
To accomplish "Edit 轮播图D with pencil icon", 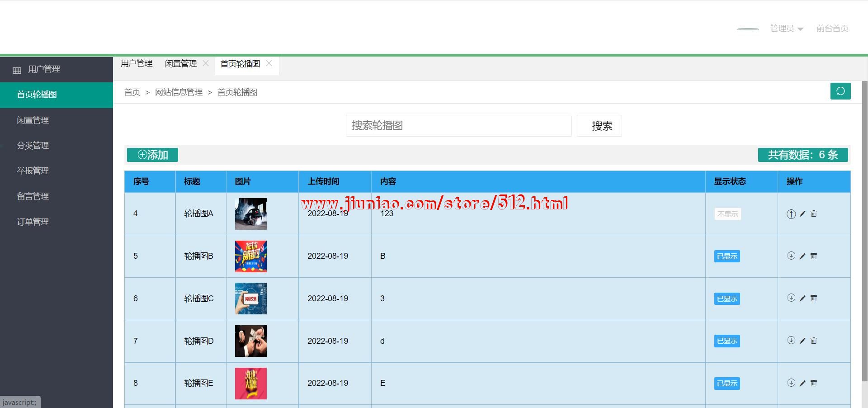I will click(x=802, y=341).
